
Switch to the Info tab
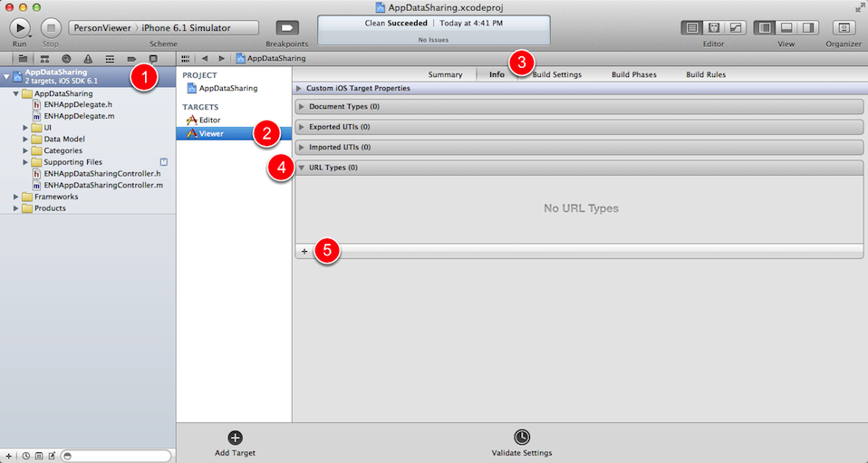pyautogui.click(x=497, y=74)
